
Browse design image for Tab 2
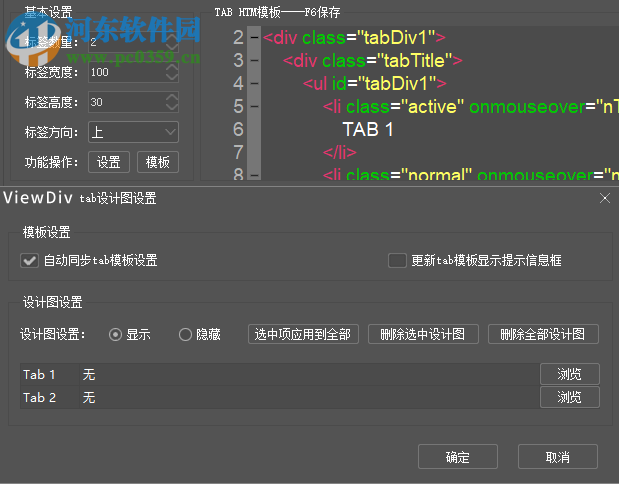pos(570,397)
